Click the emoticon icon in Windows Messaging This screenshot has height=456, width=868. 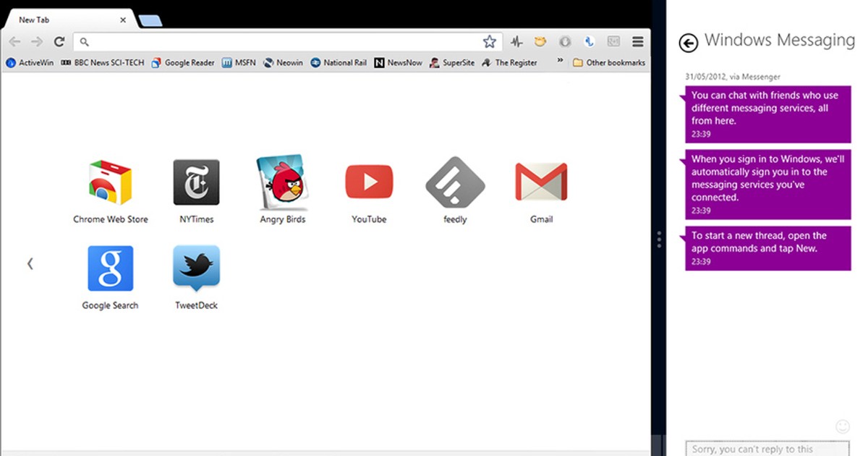click(843, 426)
